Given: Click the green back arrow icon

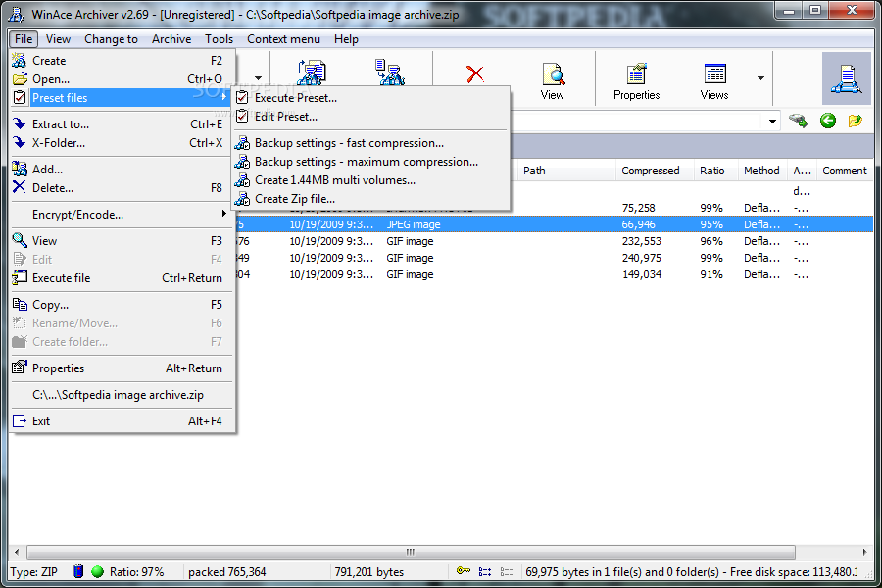Looking at the screenshot, I should (x=827, y=121).
